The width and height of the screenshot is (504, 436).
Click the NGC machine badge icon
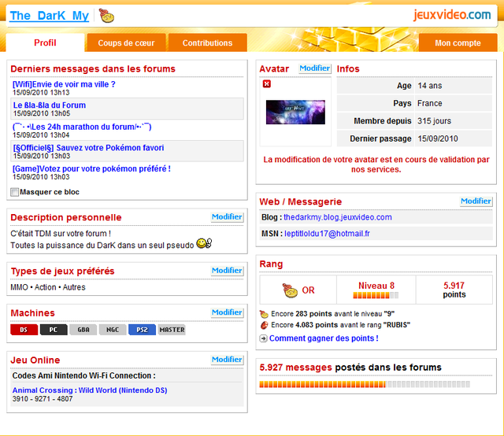point(113,330)
